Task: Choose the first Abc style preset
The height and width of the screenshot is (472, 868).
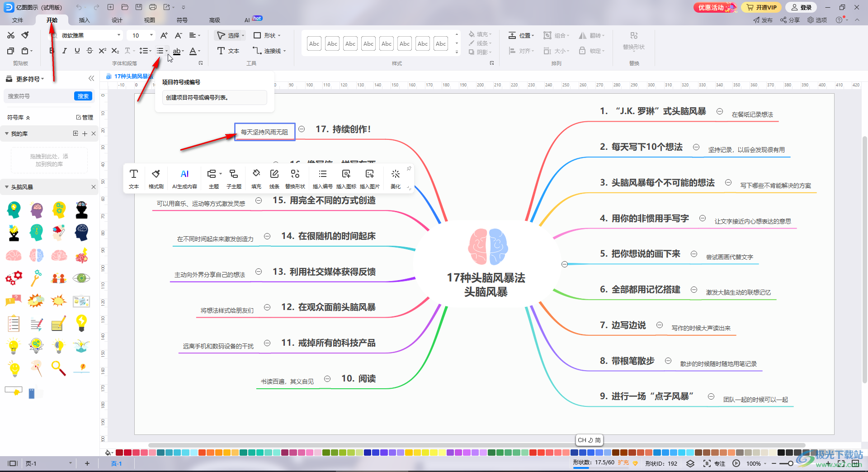Action: 314,43
